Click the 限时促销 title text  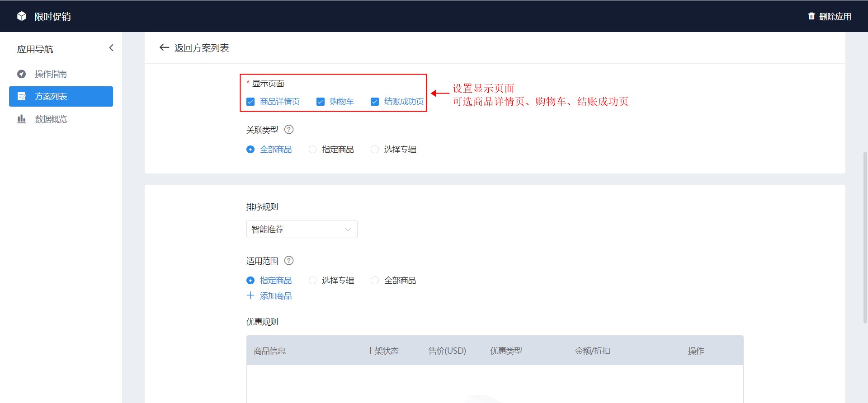(x=52, y=17)
